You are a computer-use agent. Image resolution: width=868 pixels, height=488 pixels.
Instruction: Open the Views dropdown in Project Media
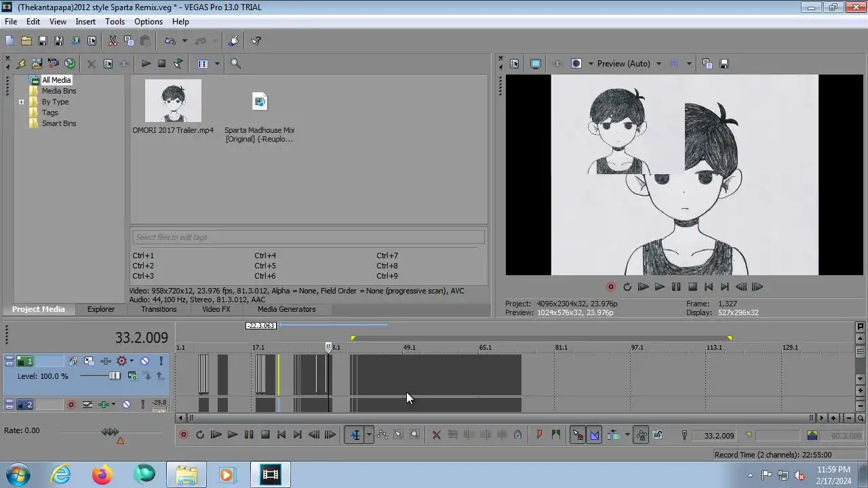(217, 64)
